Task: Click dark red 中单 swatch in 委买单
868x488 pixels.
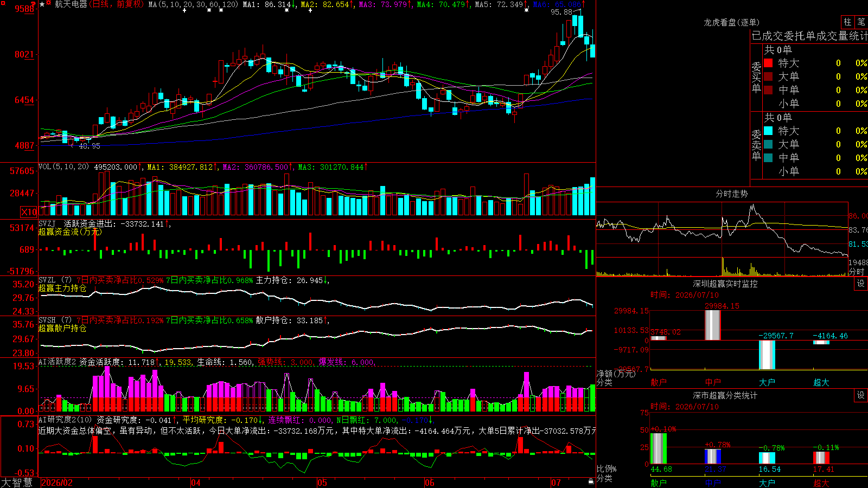Action: [768, 90]
